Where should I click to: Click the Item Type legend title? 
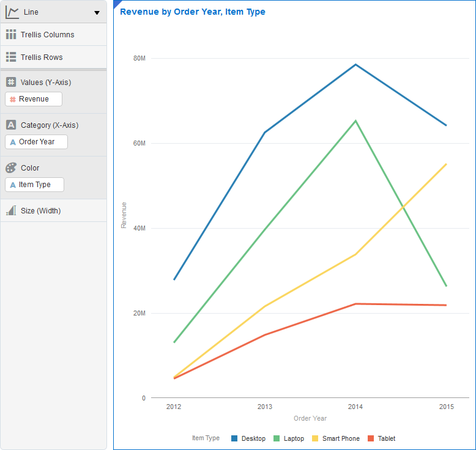click(x=206, y=438)
